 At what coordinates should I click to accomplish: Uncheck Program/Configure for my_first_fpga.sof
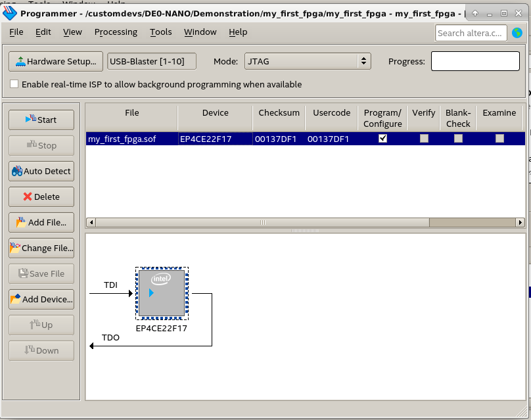[x=382, y=139]
